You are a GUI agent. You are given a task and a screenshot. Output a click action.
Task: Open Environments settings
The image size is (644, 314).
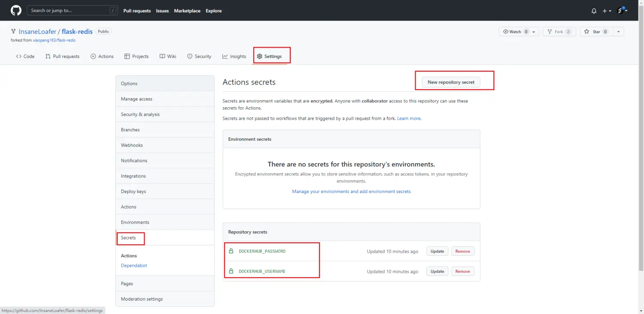coord(165,223)
